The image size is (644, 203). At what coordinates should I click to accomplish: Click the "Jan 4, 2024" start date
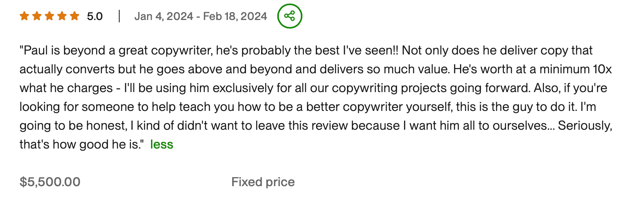(x=164, y=16)
